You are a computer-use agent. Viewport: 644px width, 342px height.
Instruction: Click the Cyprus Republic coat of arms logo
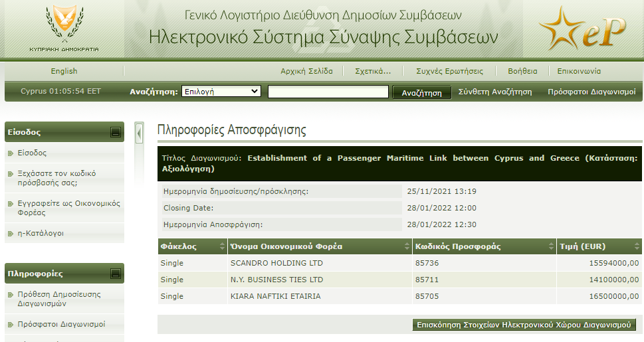point(64,25)
